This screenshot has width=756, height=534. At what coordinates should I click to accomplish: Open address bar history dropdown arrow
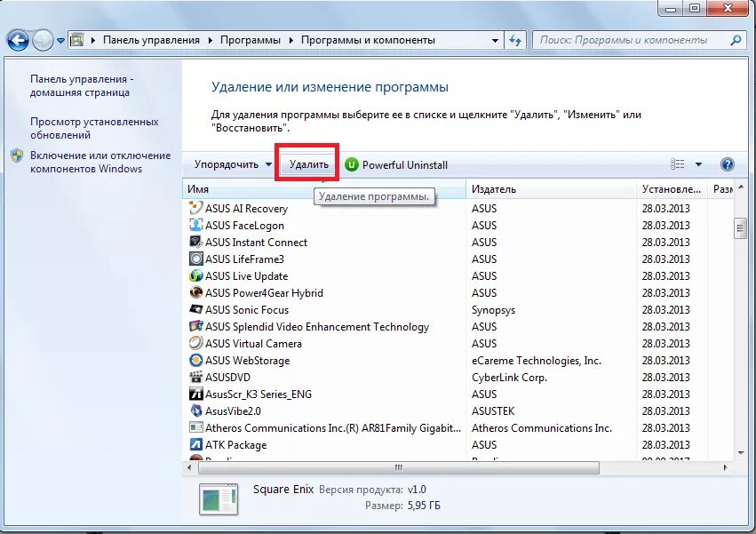(x=495, y=41)
